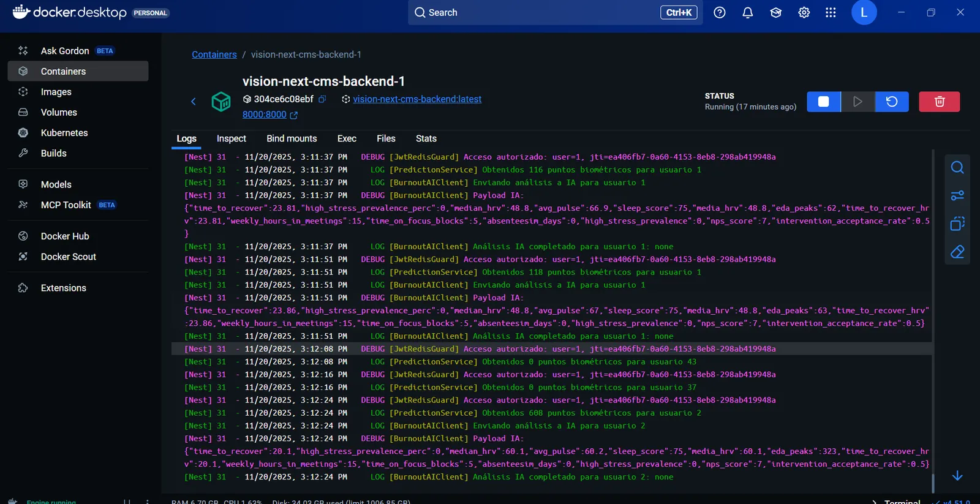Click the Containers cube icon in sidebar
Viewport: 980px width, 504px height.
23,71
